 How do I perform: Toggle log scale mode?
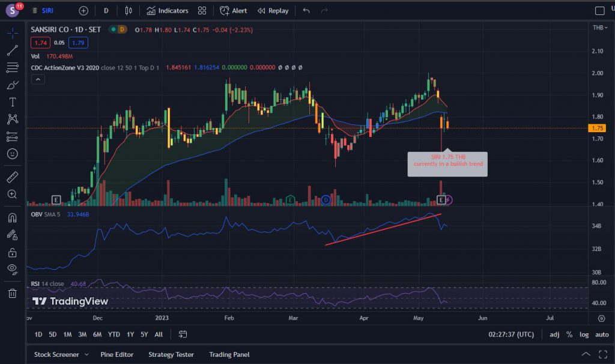coord(584,335)
